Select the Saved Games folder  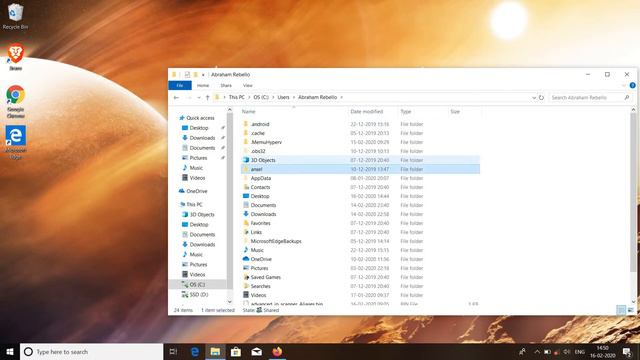pos(360,277)
